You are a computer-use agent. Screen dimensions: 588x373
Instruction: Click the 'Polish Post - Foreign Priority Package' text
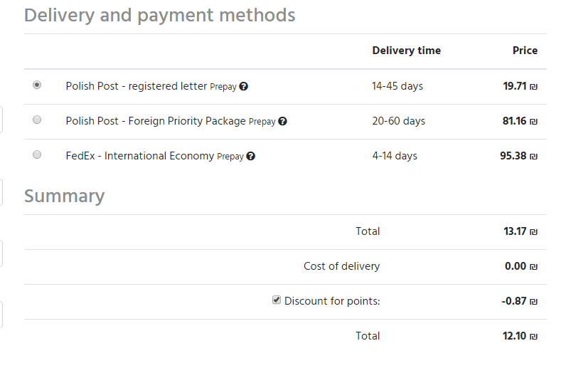155,121
